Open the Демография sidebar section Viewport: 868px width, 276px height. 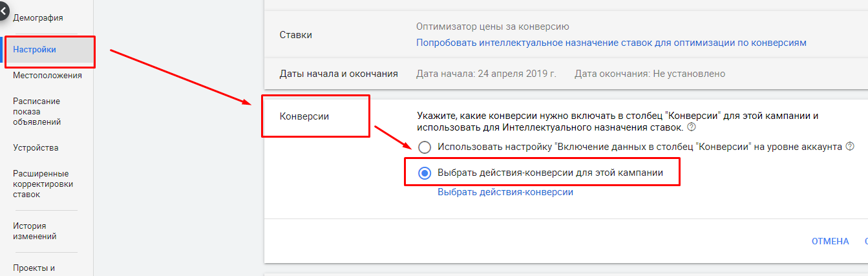click(x=38, y=18)
